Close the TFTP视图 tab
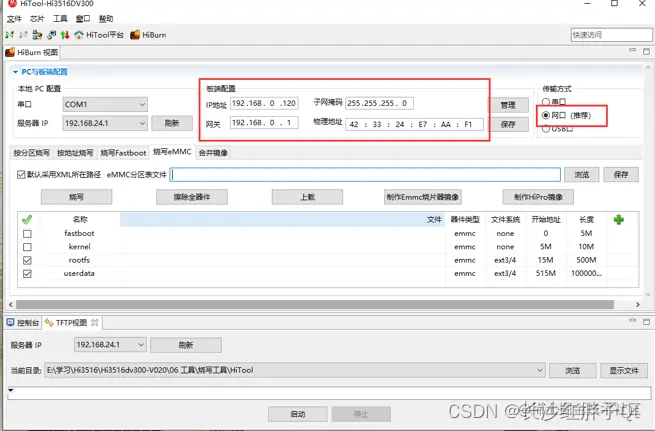Viewport: 655px width, 431px height. tap(94, 322)
